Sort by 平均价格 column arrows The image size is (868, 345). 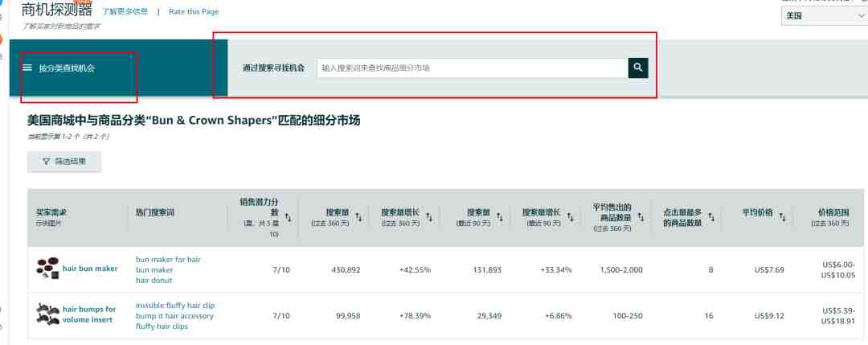[782, 217]
